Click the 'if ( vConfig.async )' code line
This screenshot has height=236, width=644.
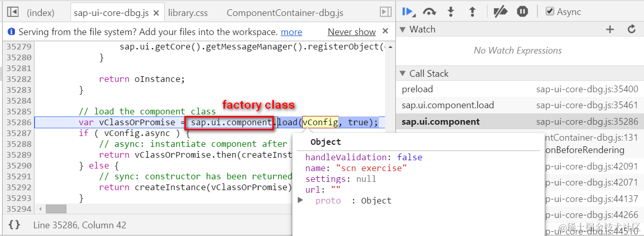(x=134, y=133)
